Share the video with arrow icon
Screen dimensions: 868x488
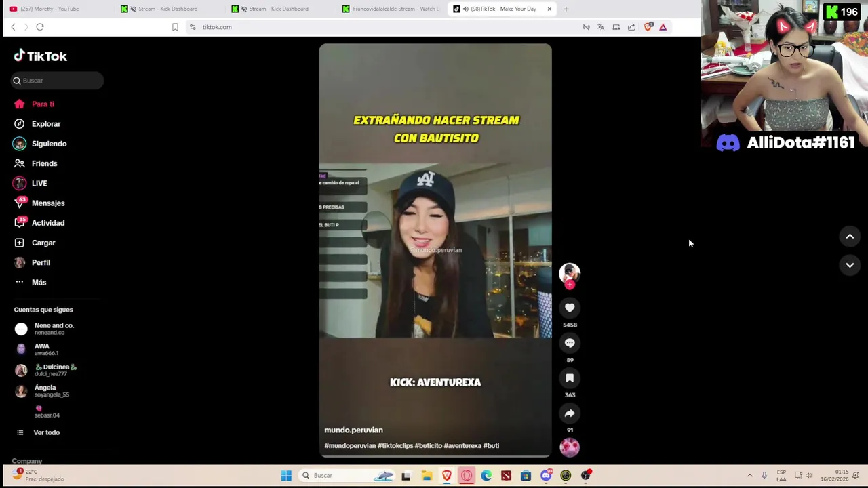pos(570,413)
